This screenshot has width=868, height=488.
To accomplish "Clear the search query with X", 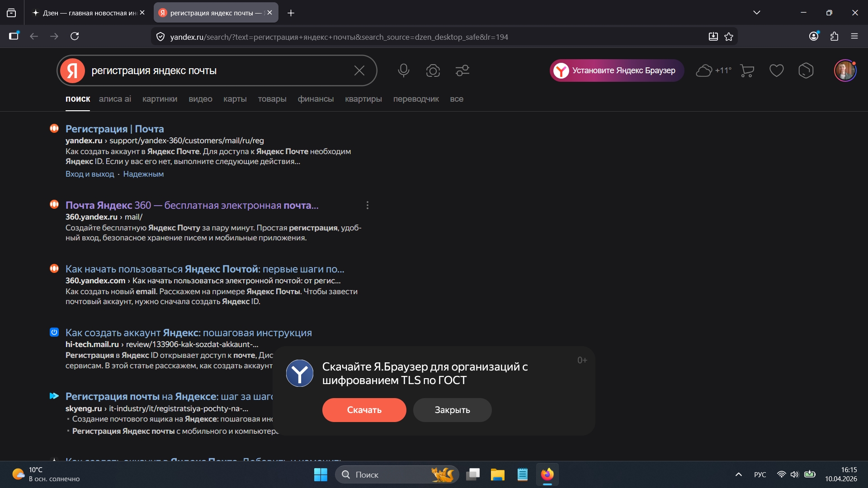I will click(359, 70).
